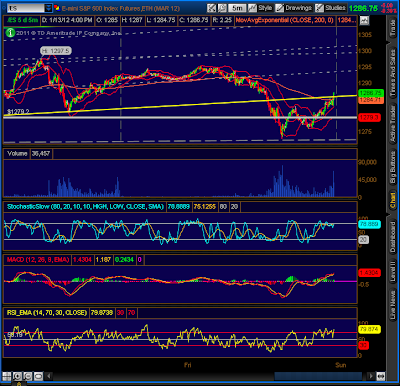Open the Drawings menu
Screen dimensions: 400x386
pos(294,8)
